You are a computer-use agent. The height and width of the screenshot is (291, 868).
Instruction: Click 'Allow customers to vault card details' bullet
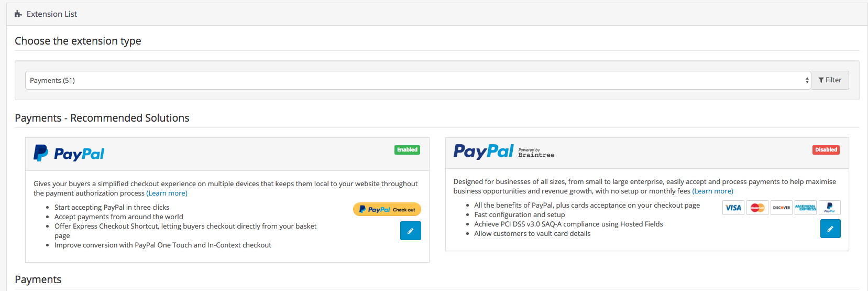pyautogui.click(x=532, y=233)
